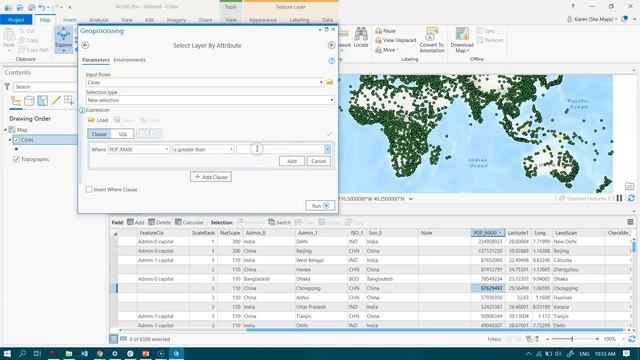Screen dimensions: 640x360
Task: Switch expression mode to Clause
Action: (x=99, y=134)
